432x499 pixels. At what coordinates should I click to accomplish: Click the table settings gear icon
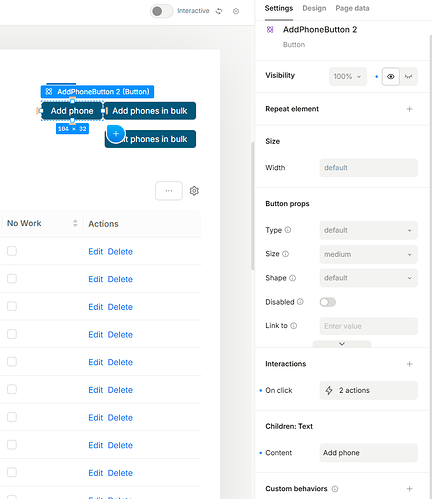coord(194,191)
